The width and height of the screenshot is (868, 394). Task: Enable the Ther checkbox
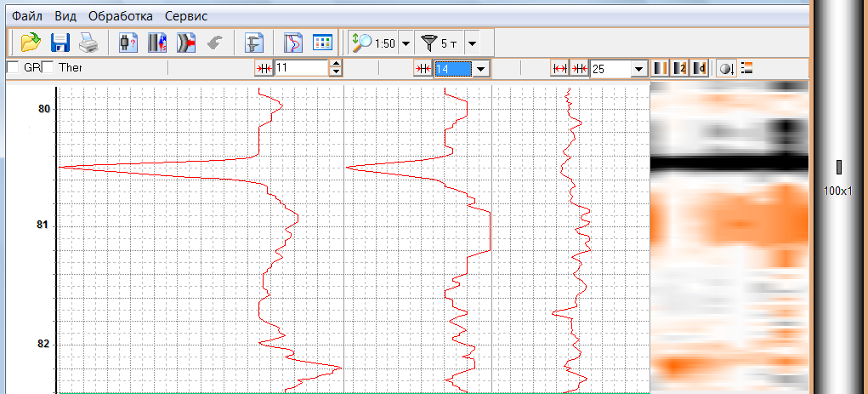pyautogui.click(x=48, y=67)
